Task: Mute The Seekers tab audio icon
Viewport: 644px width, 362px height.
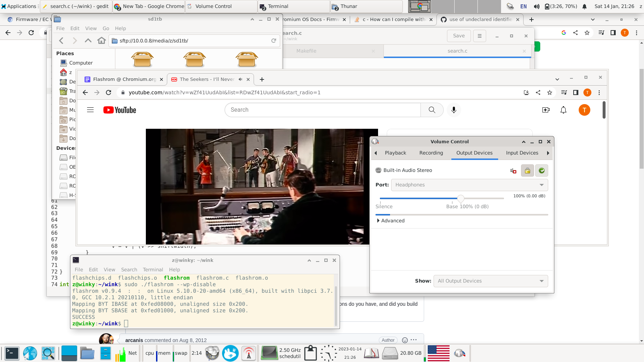Action: click(240, 79)
